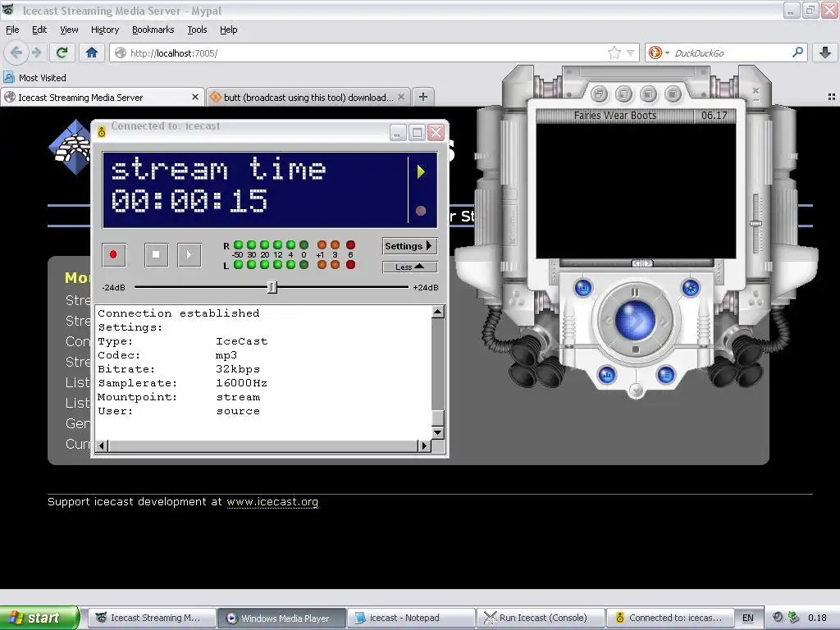Click the fourth round view button atop the player

point(673,95)
